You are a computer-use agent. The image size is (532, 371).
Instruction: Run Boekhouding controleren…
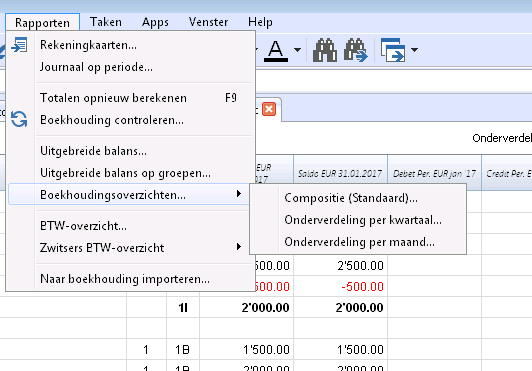(x=130, y=120)
